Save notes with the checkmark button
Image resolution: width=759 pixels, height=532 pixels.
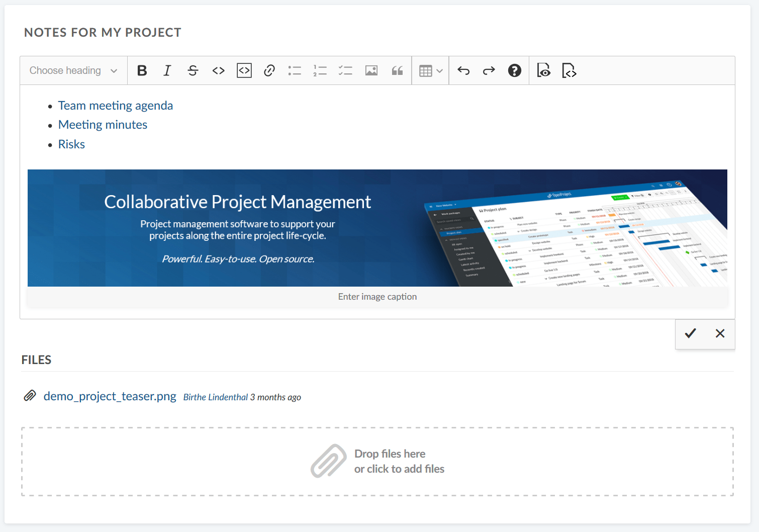tap(690, 333)
